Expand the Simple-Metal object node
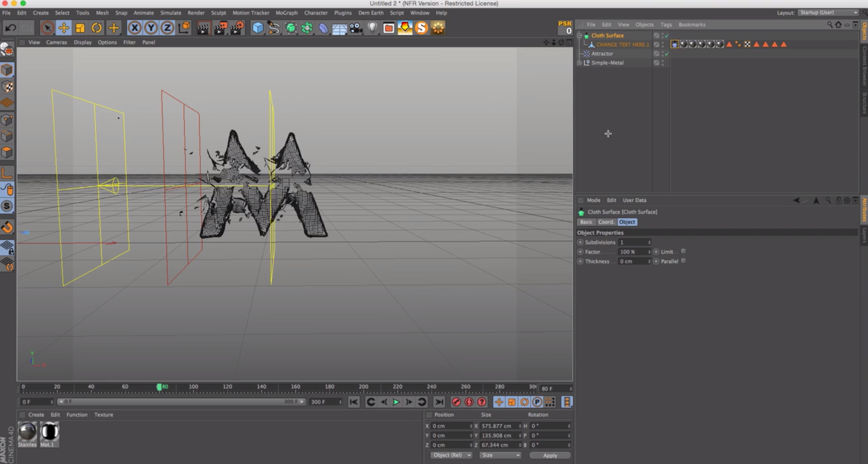The width and height of the screenshot is (868, 464). click(579, 63)
